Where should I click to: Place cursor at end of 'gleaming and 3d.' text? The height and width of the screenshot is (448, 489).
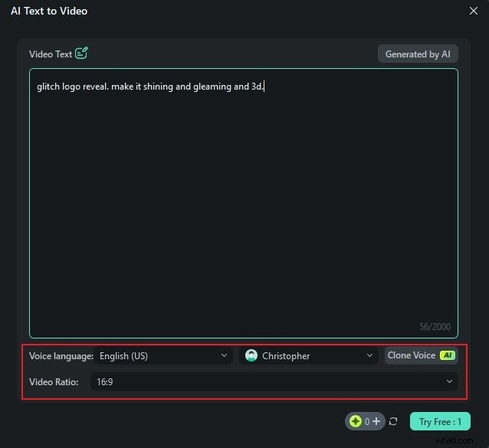[264, 87]
